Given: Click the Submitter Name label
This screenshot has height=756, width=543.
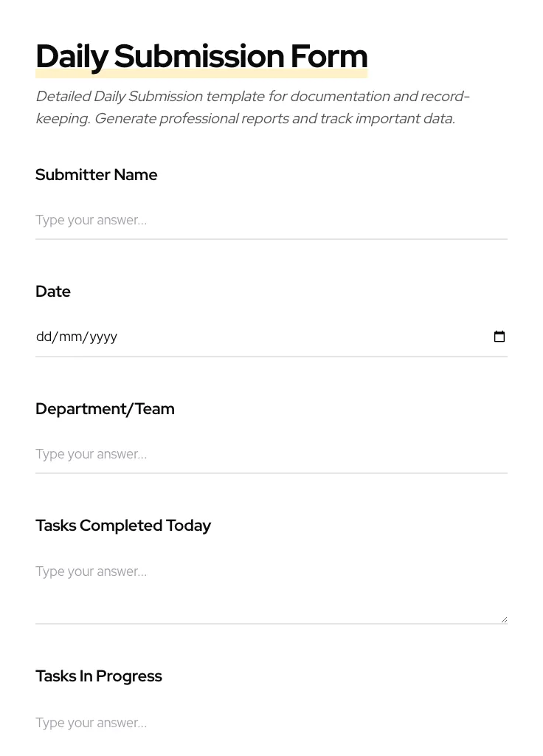Looking at the screenshot, I should point(97,175).
